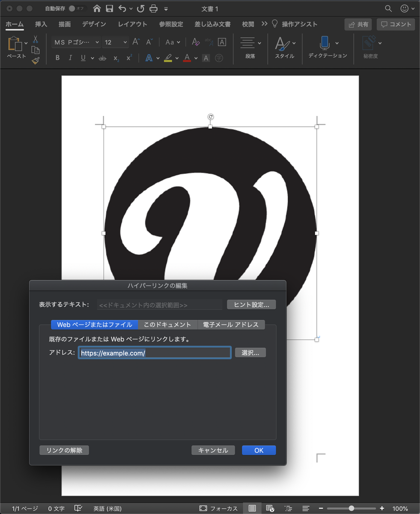Open the font name MS Pゴシック dropdown

pyautogui.click(x=76, y=42)
